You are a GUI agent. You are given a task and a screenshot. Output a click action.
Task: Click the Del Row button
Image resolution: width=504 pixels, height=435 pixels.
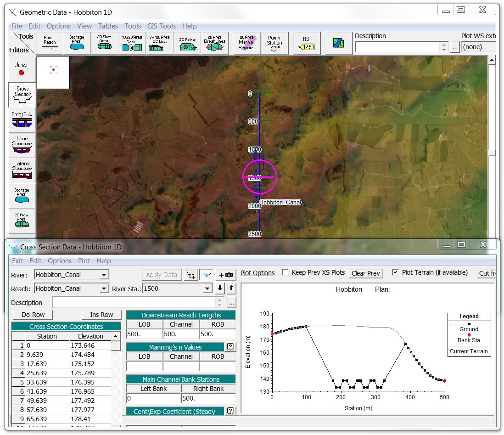click(x=33, y=315)
